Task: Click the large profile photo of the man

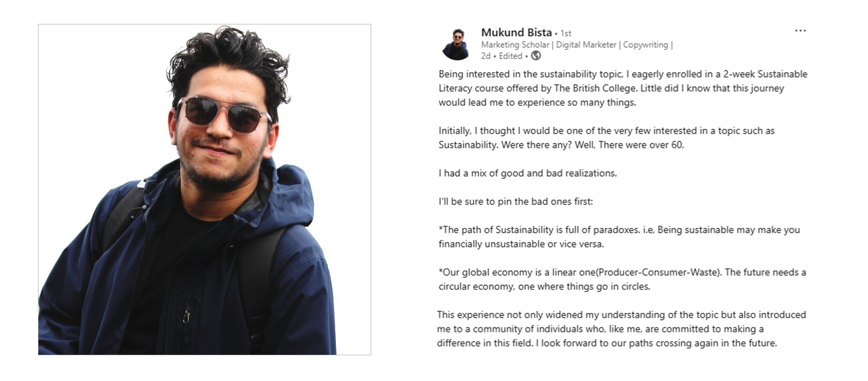Action: click(x=204, y=189)
